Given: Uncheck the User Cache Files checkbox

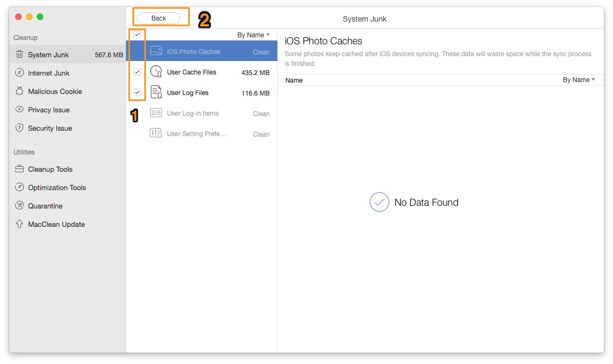Looking at the screenshot, I should click(x=137, y=72).
